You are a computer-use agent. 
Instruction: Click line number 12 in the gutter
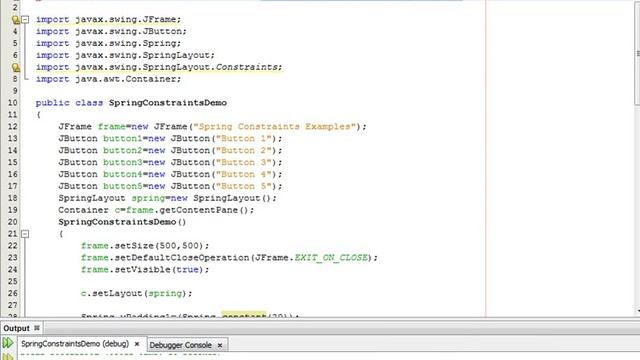click(13, 127)
